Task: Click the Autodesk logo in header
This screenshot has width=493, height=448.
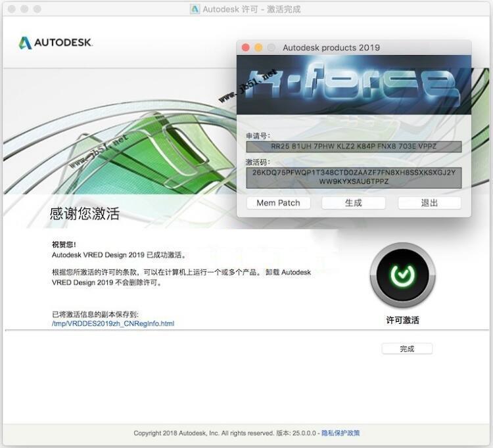Action: coord(56,43)
